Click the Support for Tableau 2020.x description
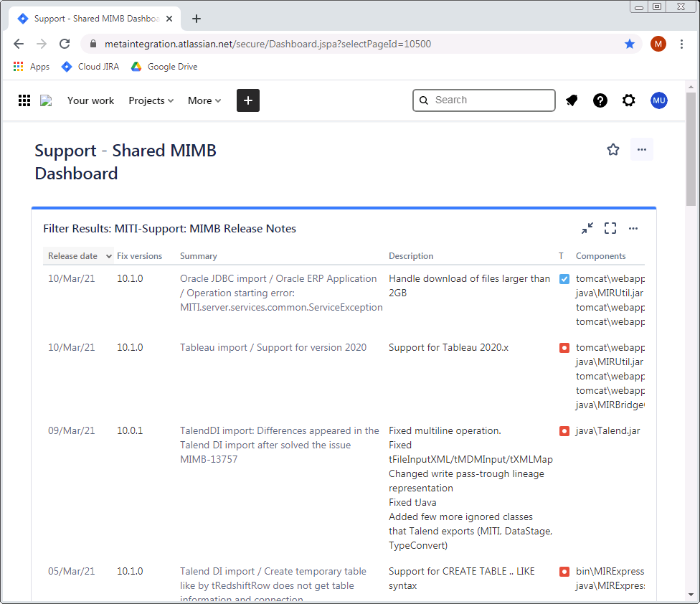Viewport: 700px width, 604px height. point(448,347)
